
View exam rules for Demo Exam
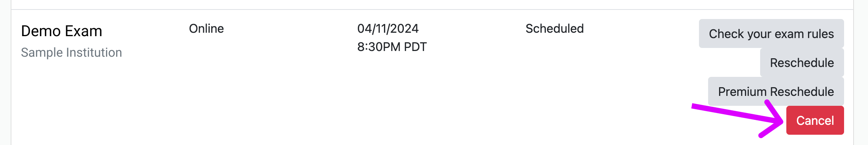point(771,33)
